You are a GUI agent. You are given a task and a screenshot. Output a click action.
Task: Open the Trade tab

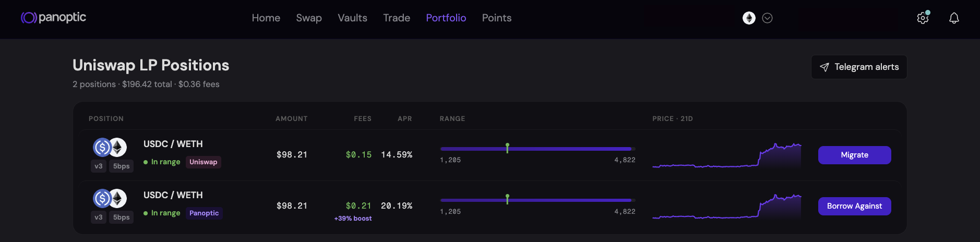pos(397,18)
